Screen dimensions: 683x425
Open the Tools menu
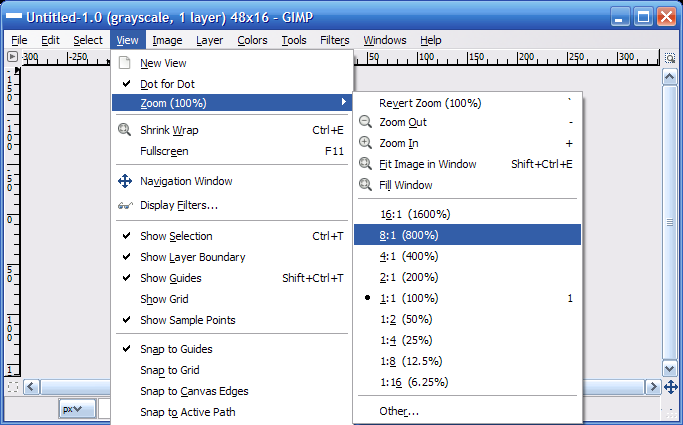pyautogui.click(x=294, y=40)
